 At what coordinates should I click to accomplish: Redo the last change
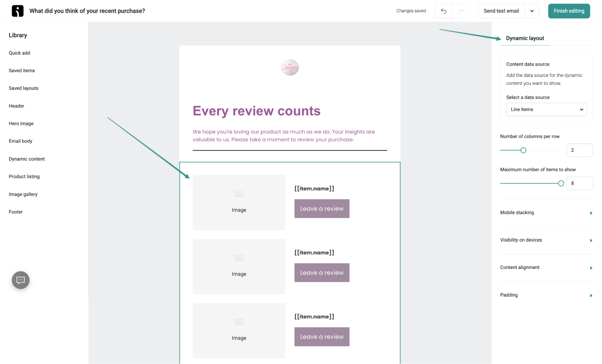coord(460,11)
